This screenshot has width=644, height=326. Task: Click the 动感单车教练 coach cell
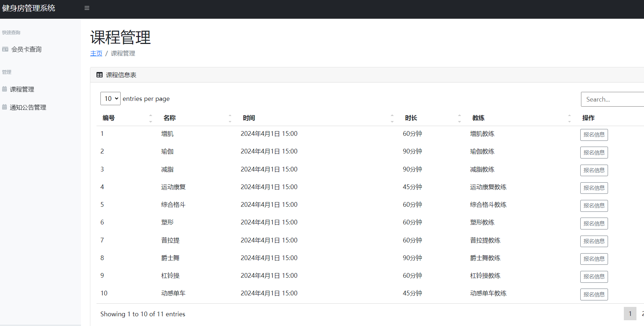click(x=488, y=293)
